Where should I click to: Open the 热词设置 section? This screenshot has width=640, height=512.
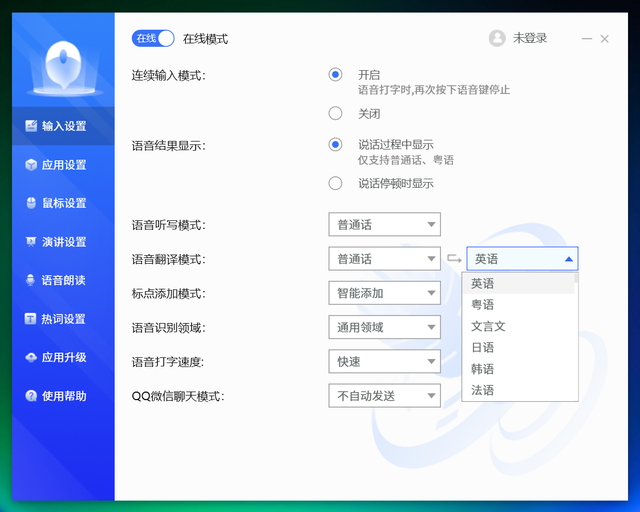(63, 318)
